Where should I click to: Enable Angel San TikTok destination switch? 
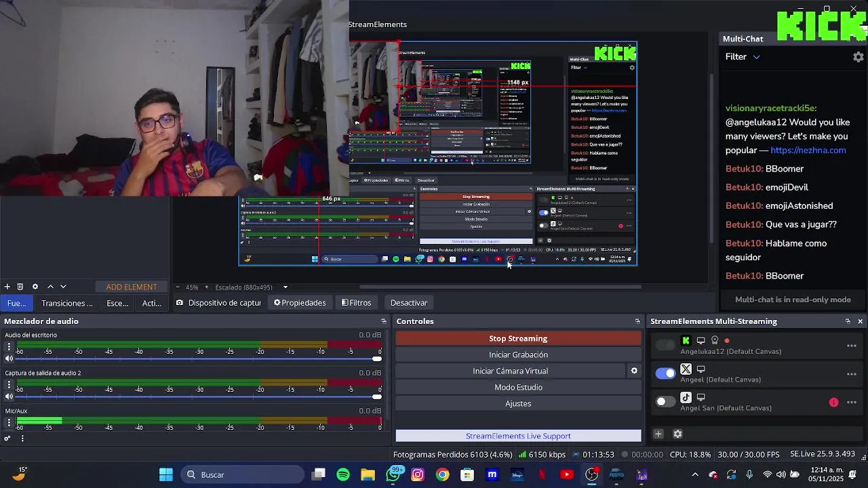665,402
